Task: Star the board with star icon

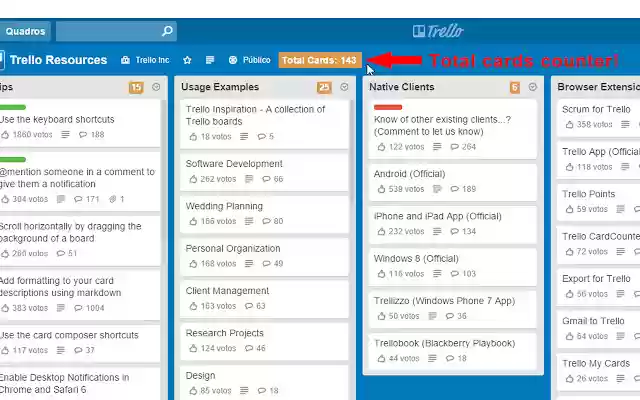Action: 187,60
